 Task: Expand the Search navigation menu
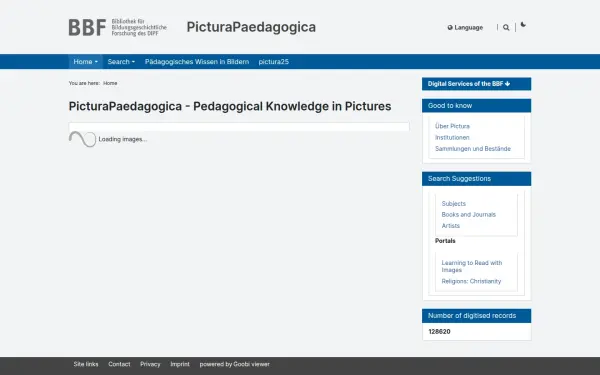[121, 62]
